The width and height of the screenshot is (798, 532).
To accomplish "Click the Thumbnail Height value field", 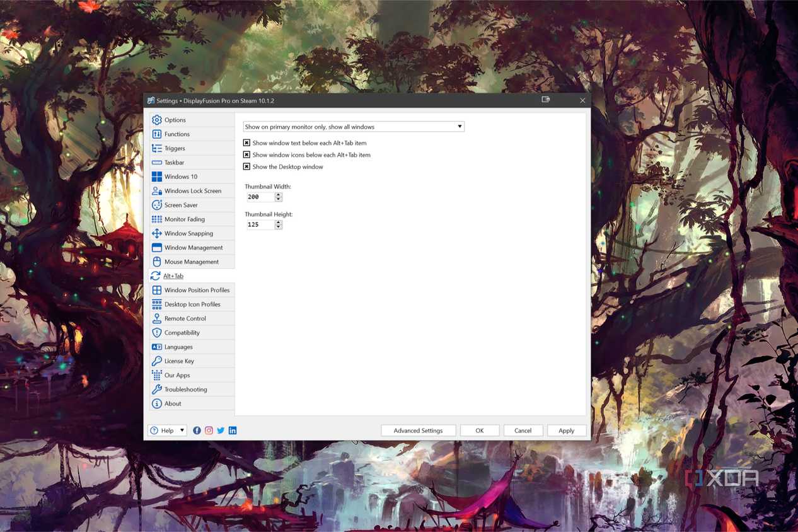I will 260,224.
